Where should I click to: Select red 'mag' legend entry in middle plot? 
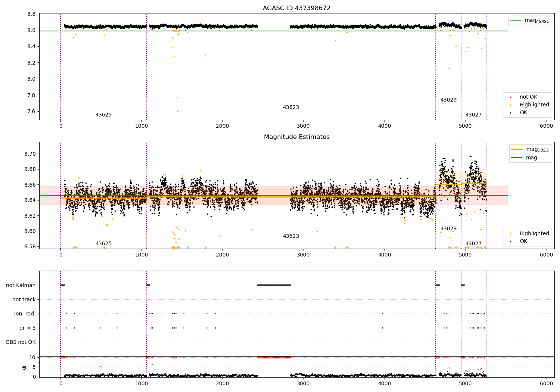click(x=525, y=158)
